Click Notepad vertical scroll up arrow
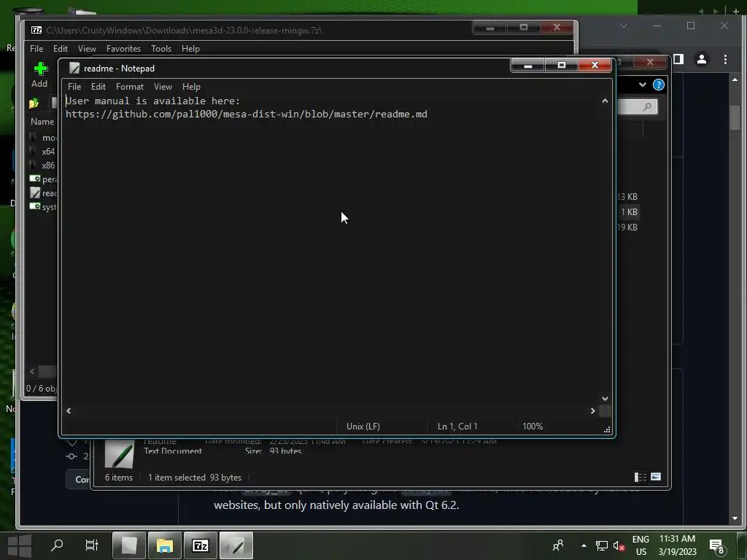This screenshot has width=747, height=560. point(605,101)
